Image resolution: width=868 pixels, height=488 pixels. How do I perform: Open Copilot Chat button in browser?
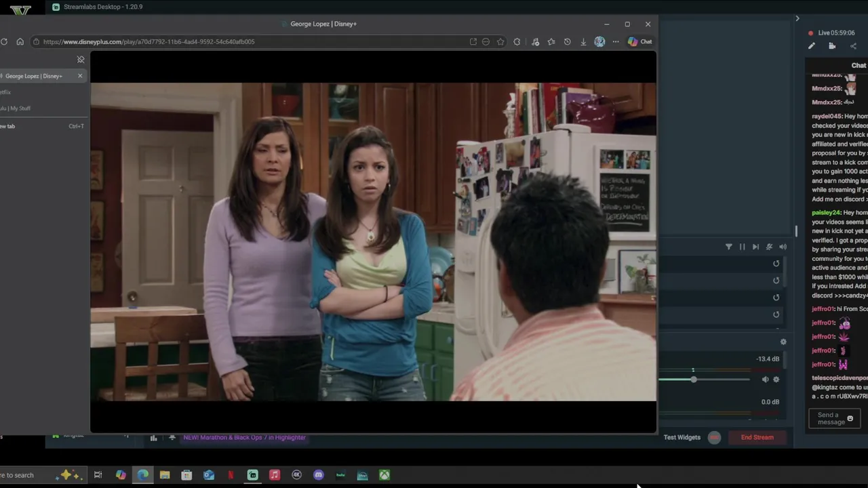tap(639, 41)
